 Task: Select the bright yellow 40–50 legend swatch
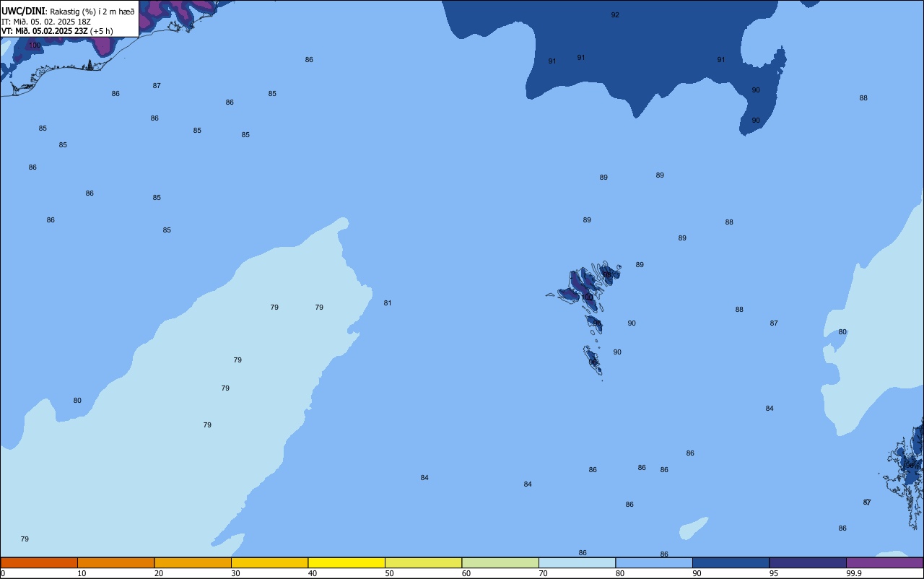coord(346,562)
